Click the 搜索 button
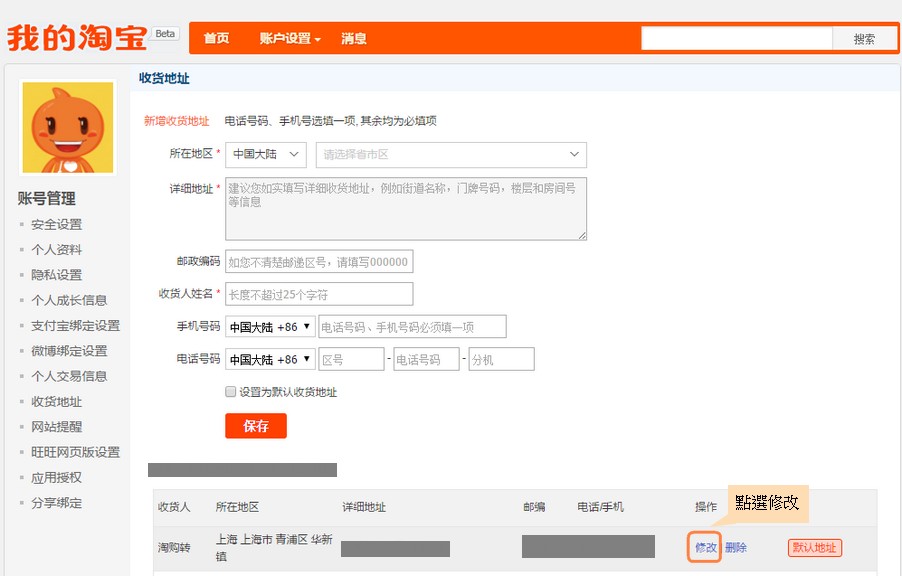 point(864,39)
